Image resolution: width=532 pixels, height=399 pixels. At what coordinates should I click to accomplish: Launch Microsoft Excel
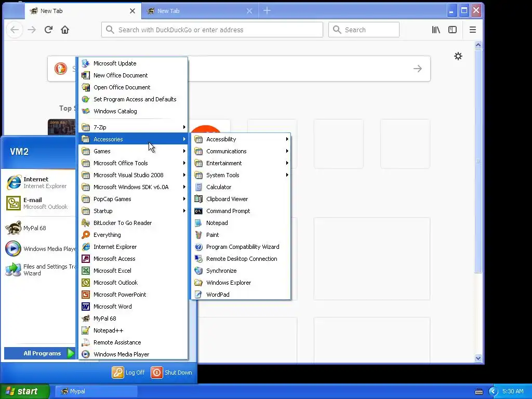click(133, 271)
